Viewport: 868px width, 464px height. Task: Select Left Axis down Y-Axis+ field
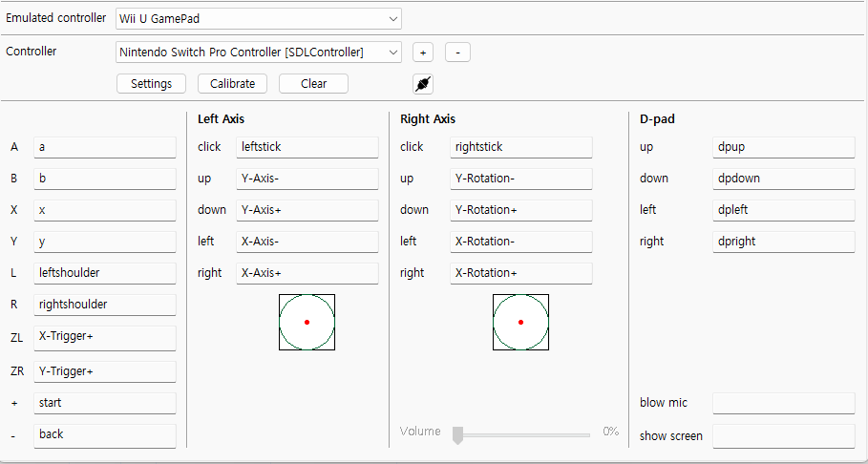coord(307,210)
